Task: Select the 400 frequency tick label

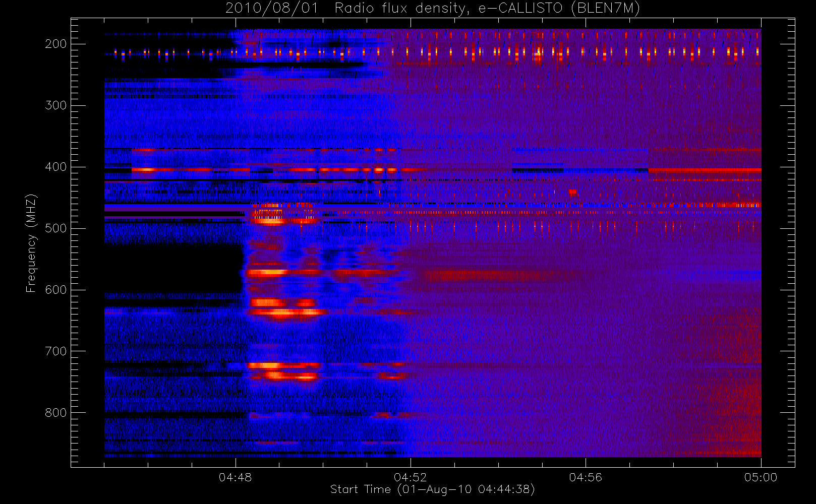Action: [56, 167]
